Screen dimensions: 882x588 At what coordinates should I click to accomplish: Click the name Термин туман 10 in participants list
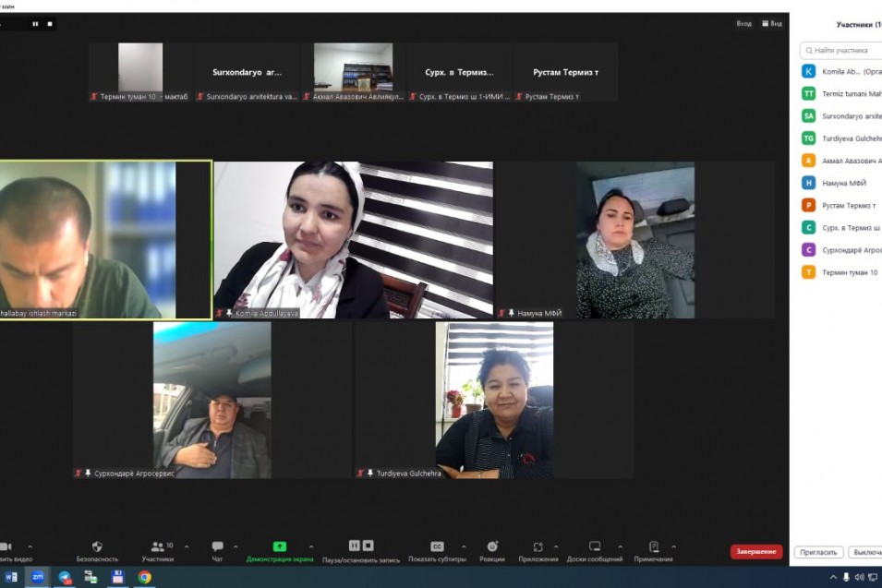pyautogui.click(x=850, y=272)
